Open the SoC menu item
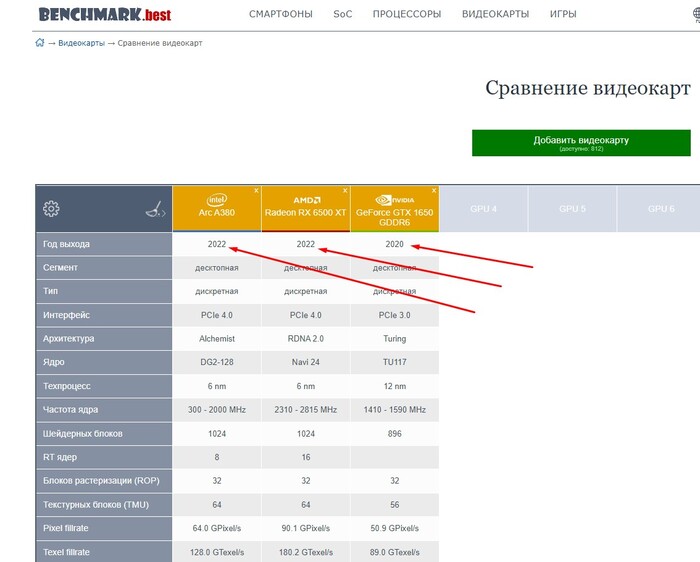 tap(342, 14)
